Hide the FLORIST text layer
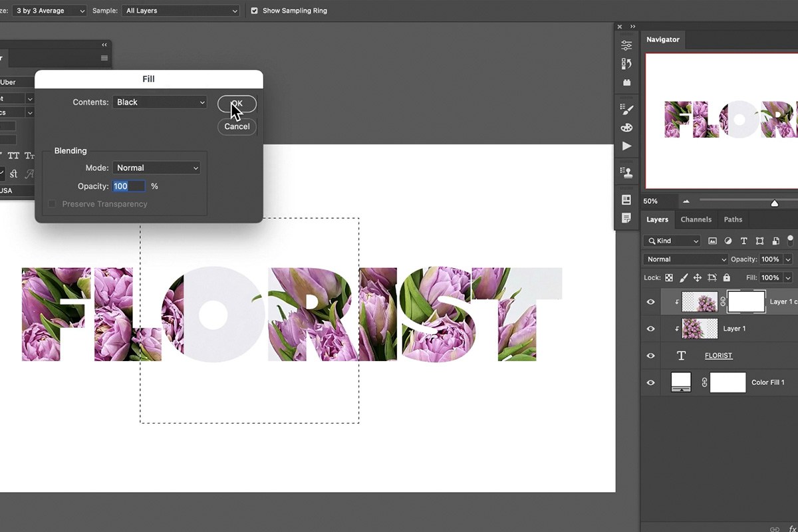This screenshot has height=532, width=798. (x=650, y=356)
